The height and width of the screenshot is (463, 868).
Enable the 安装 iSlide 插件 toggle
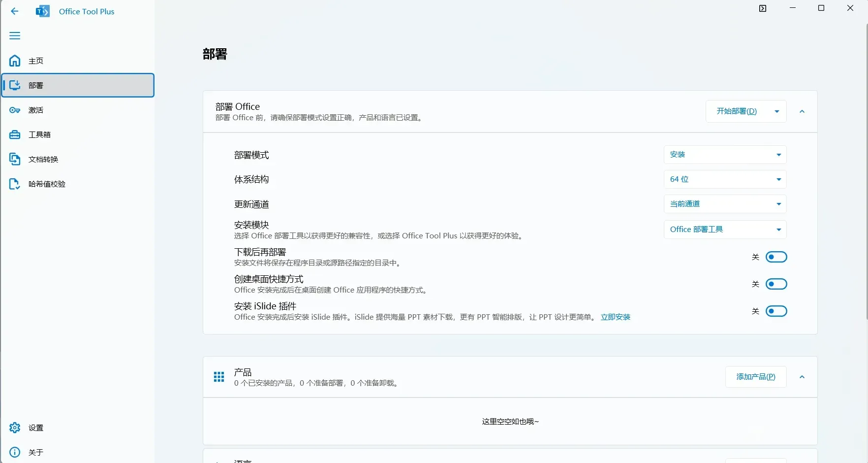click(x=776, y=311)
